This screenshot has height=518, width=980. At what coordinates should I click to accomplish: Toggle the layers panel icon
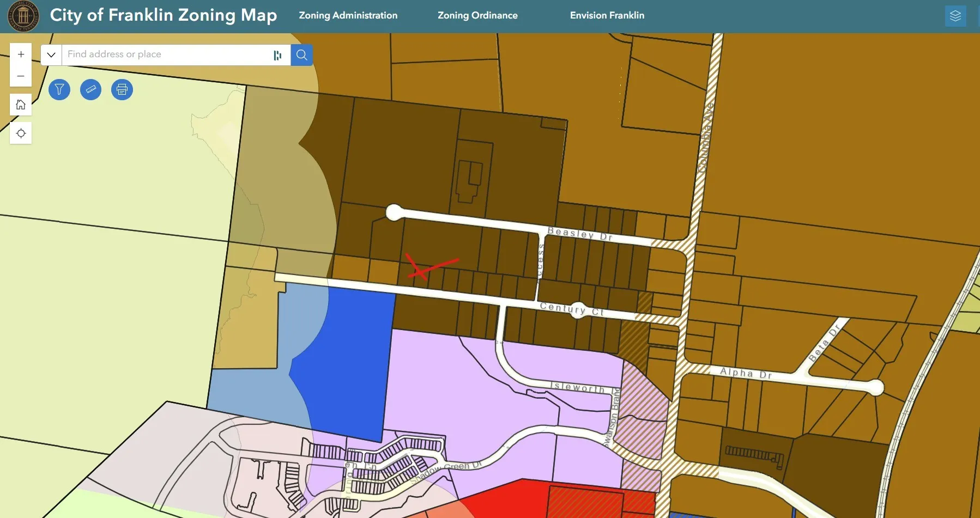tap(955, 16)
